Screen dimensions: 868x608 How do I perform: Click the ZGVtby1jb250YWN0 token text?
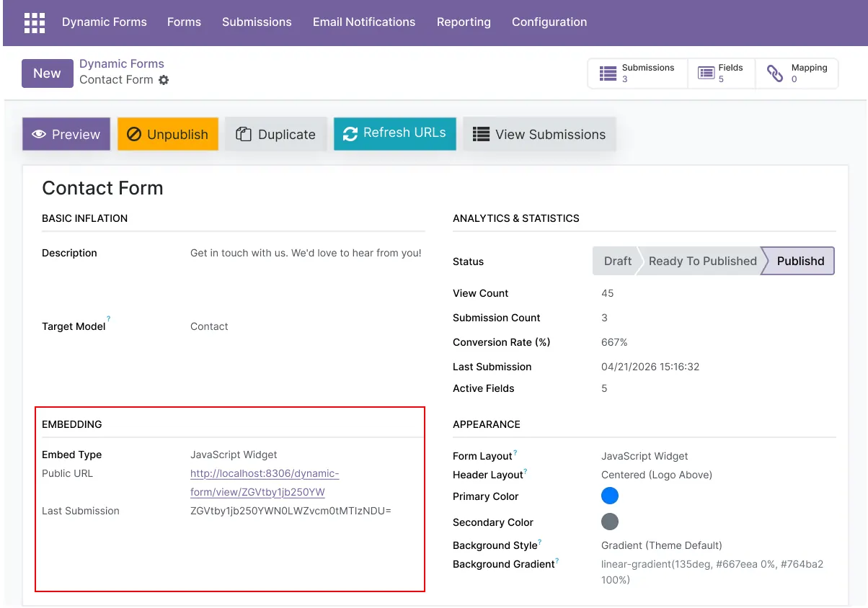tap(291, 511)
